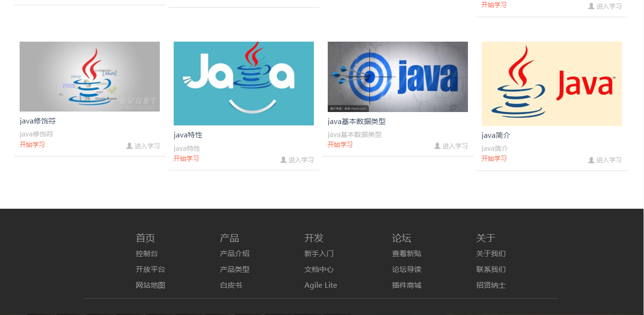The height and width of the screenshot is (315, 644).
Task: Open the java修饰符 course thumbnail
Action: pyautogui.click(x=89, y=77)
